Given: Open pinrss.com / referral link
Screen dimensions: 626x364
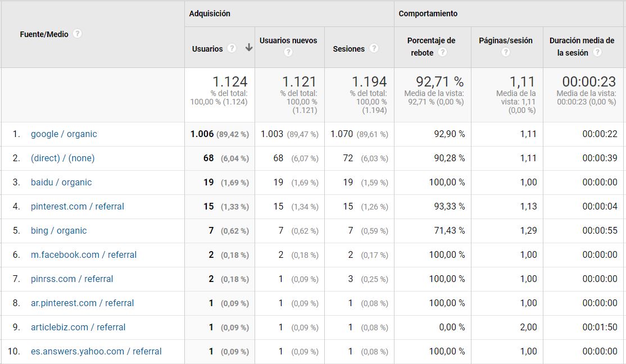Looking at the screenshot, I should (72, 279).
